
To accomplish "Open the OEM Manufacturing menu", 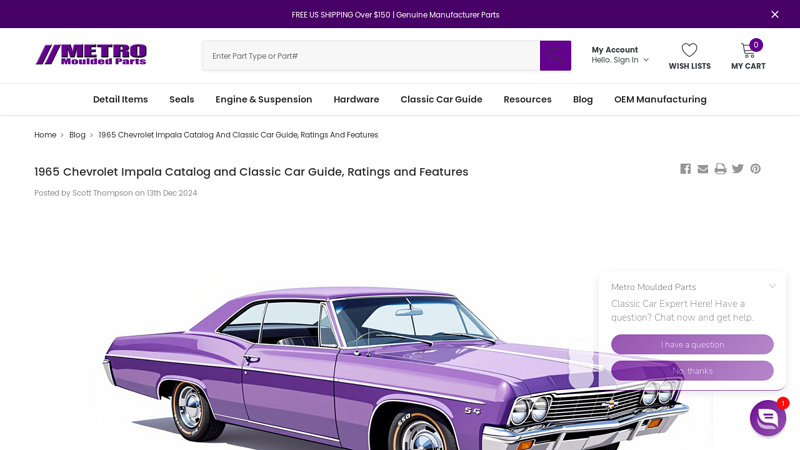I will pos(660,99).
